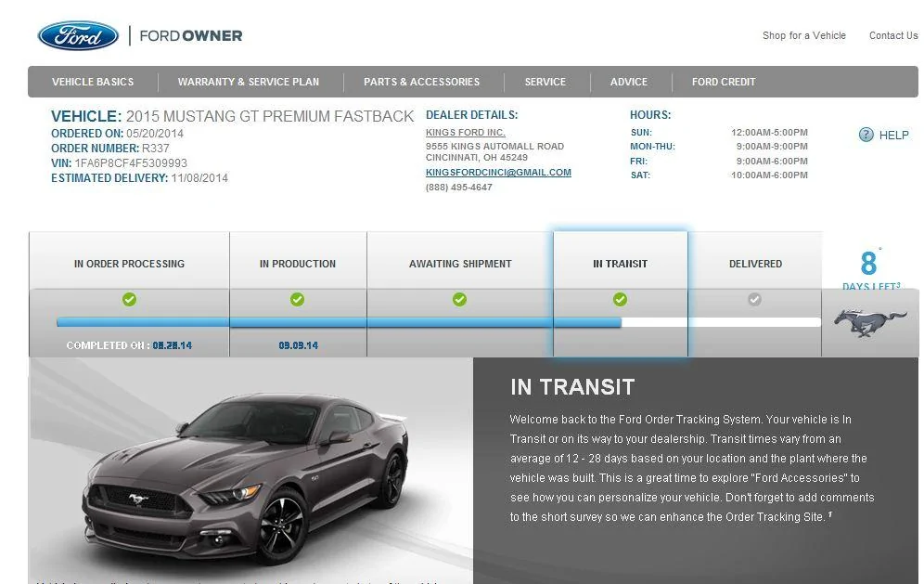Click the gray check under Delivered
This screenshot has width=924, height=584.
(754, 300)
